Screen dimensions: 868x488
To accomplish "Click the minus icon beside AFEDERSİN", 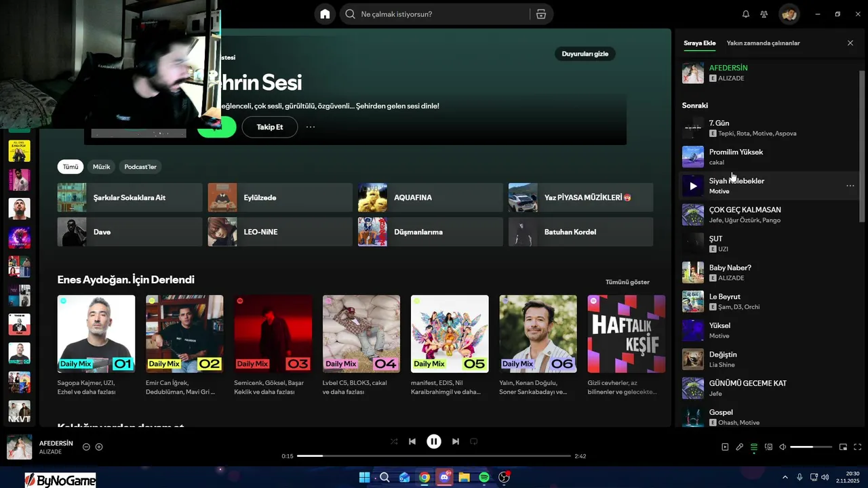I will [86, 447].
